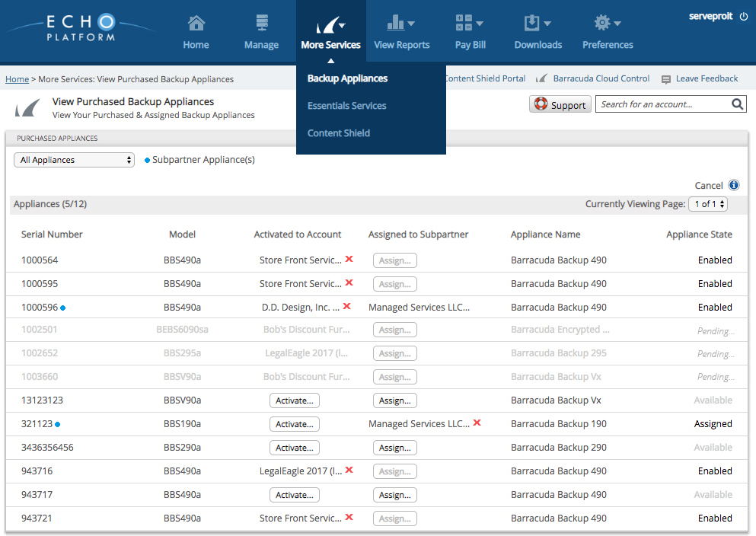Open View Reports bar chart icon

pyautogui.click(x=395, y=23)
